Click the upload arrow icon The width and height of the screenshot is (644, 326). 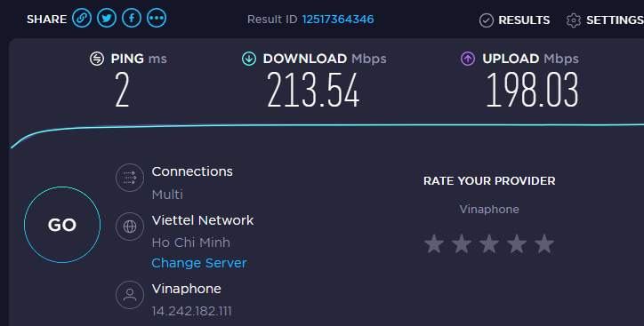[468, 59]
